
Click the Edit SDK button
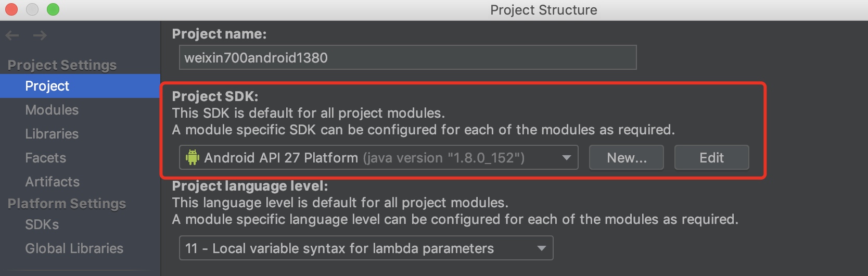coord(712,157)
